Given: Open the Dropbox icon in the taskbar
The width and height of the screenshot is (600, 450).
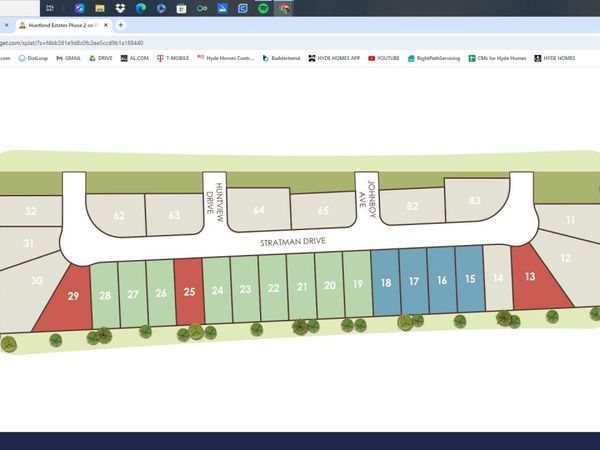Looking at the screenshot, I should click(x=120, y=8).
